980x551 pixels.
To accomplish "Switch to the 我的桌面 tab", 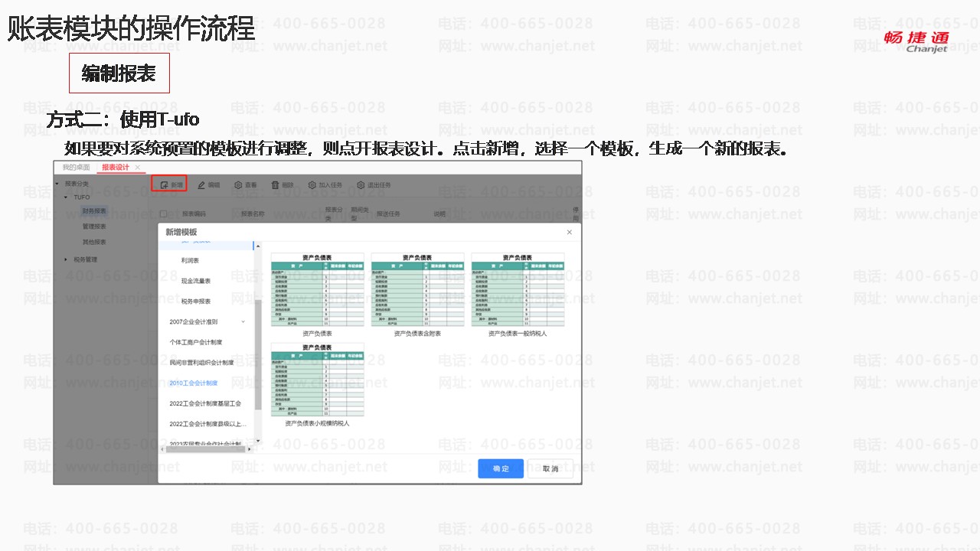I will coord(77,167).
